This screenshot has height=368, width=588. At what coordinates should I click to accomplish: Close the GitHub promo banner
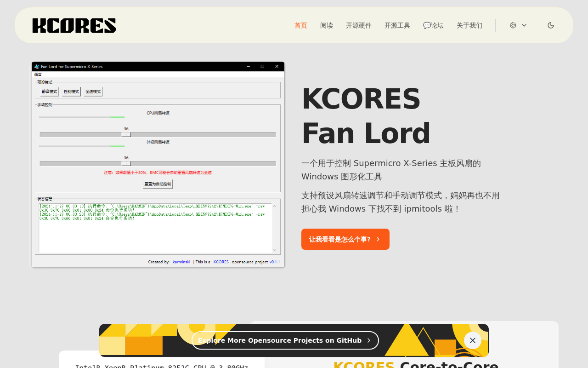pos(473,340)
